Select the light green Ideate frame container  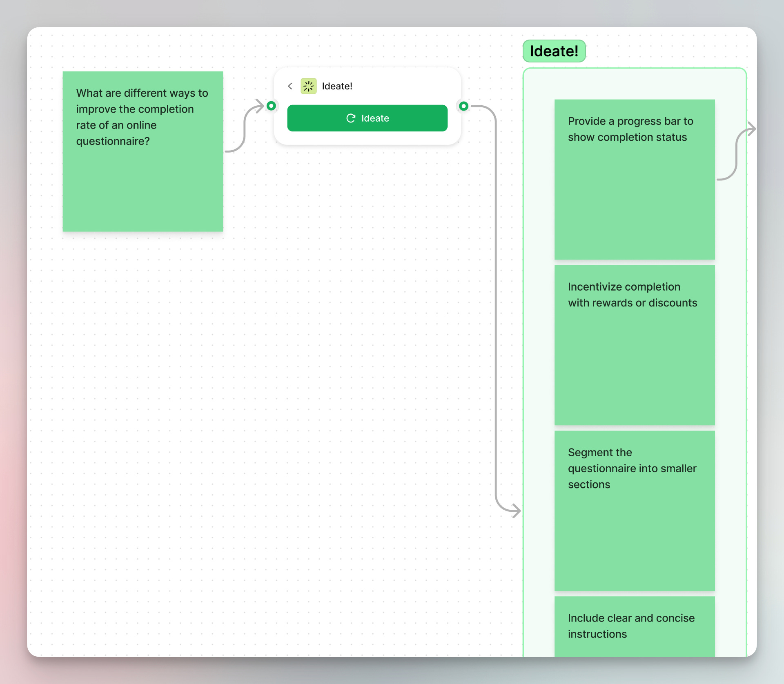[539, 367]
